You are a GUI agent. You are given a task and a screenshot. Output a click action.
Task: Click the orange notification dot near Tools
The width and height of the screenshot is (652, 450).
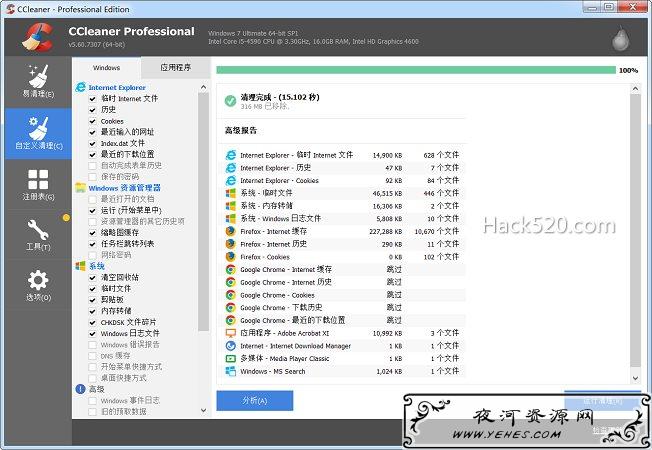click(x=66, y=218)
